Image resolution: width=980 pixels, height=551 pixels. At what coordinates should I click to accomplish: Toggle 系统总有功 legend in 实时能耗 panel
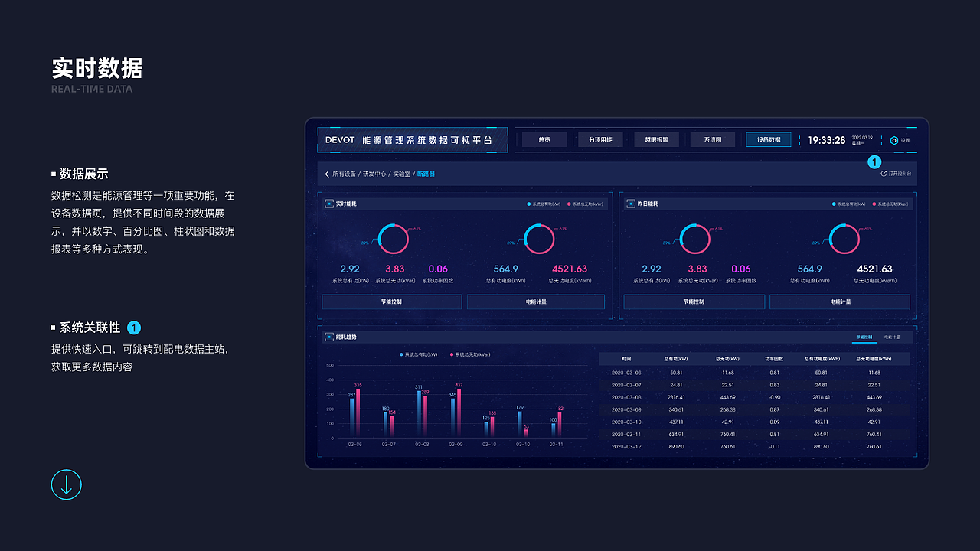pyautogui.click(x=544, y=204)
